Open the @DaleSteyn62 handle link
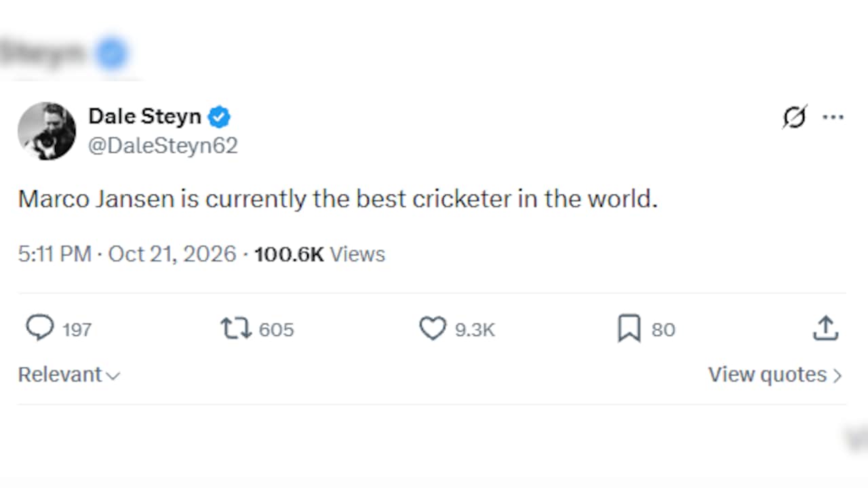The width and height of the screenshot is (868, 488). pyautogui.click(x=163, y=146)
